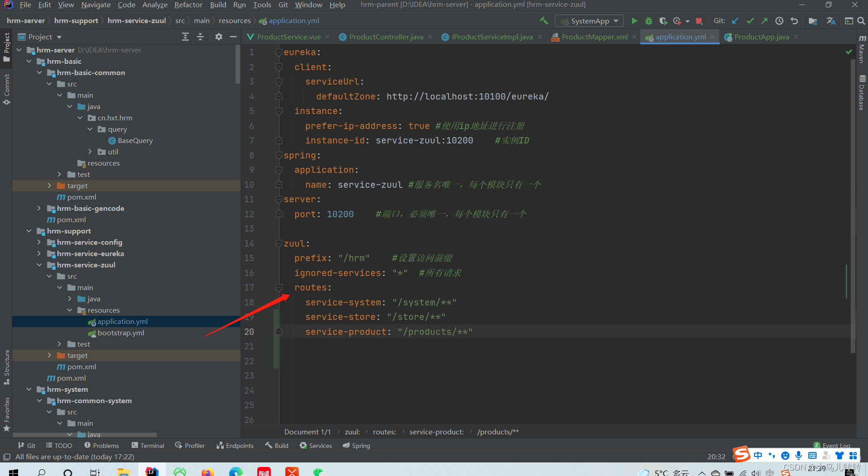Expand the hrm-service-eureka module
Image resolution: width=868 pixels, height=476 pixels.
tap(39, 253)
